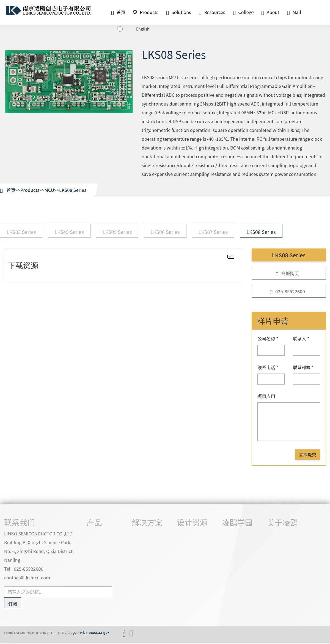Open the College menu
This screenshot has height=644, width=330.
point(243,12)
